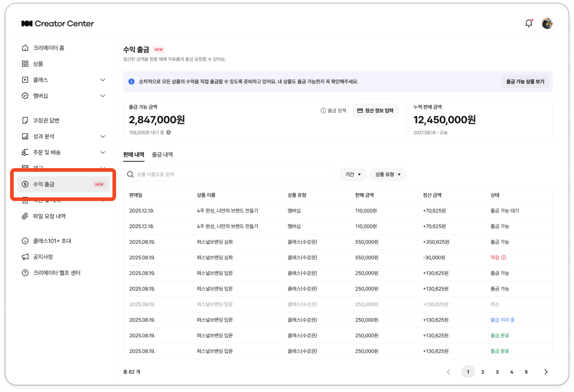This screenshot has width=574, height=392.
Task: Go to page 2
Action: [x=483, y=372]
